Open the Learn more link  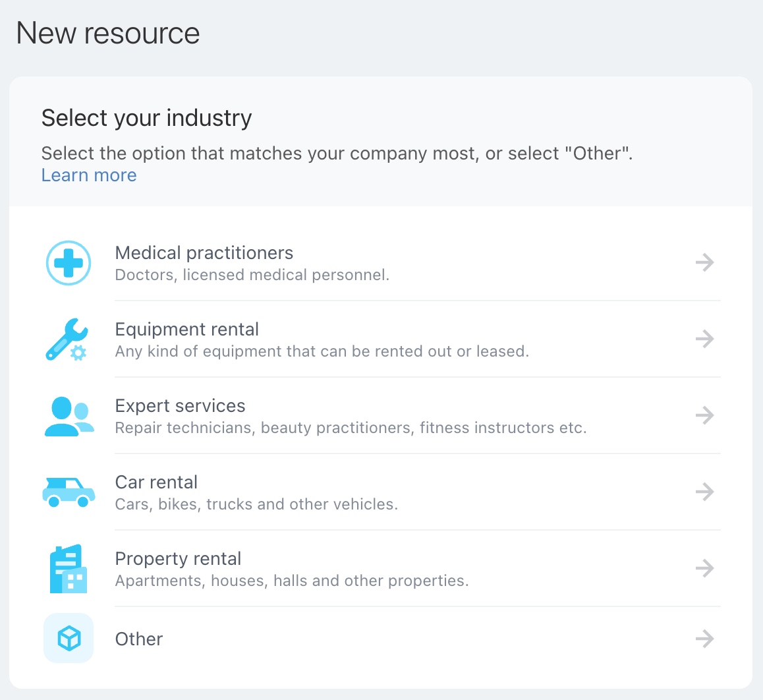89,175
